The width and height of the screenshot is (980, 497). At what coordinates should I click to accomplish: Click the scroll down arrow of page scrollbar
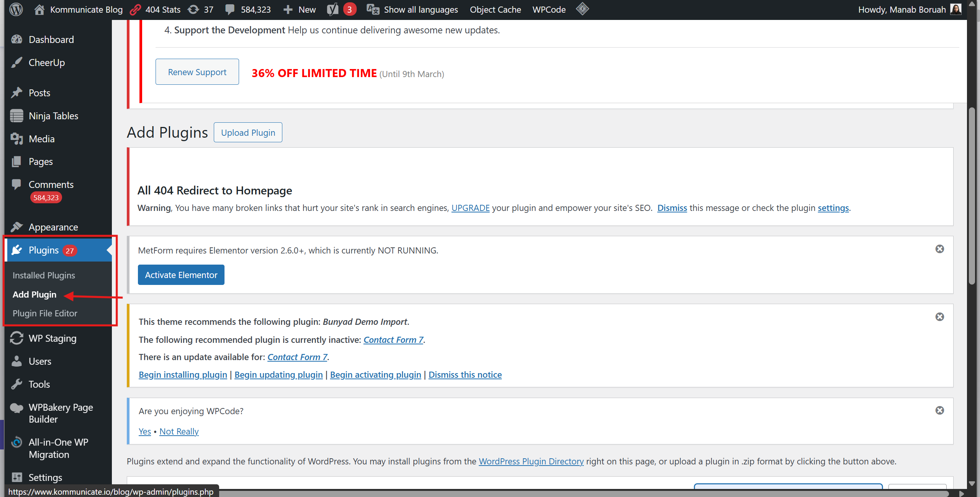[x=972, y=484]
